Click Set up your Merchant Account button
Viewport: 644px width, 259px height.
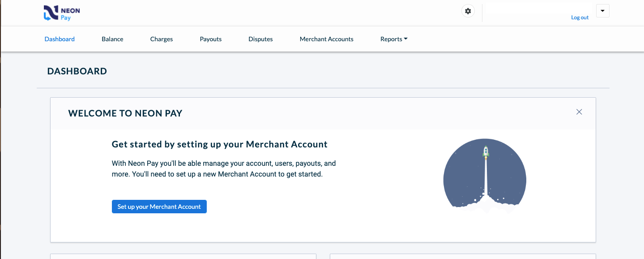159,207
